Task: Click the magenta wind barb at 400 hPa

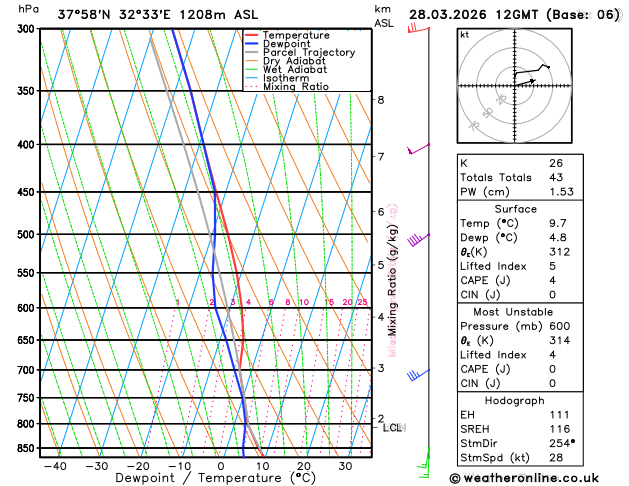Action: (x=418, y=149)
